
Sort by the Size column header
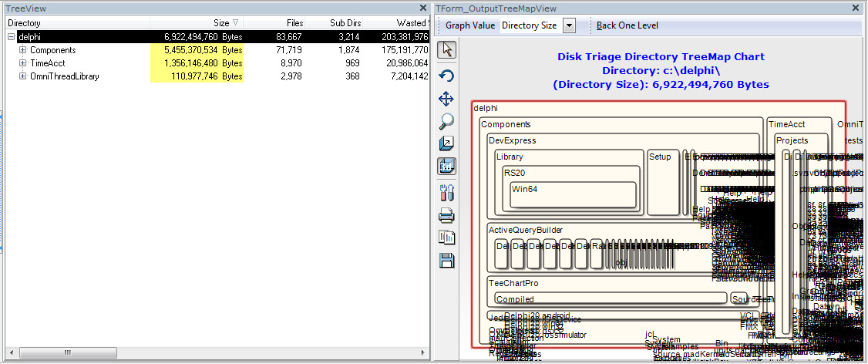tap(197, 22)
